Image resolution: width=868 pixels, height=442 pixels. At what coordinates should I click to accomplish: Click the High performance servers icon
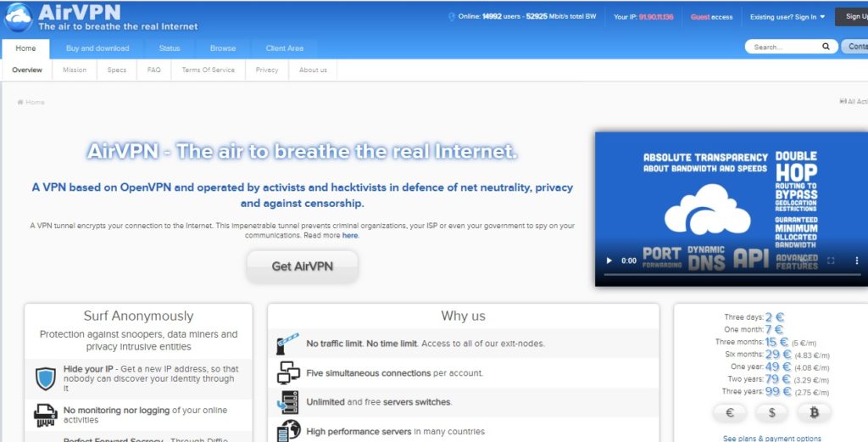pos(288,431)
